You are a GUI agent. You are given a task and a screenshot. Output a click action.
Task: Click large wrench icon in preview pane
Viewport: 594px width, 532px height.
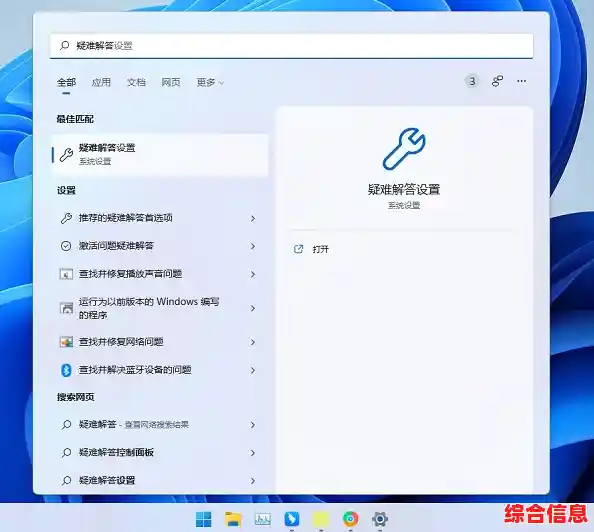pos(404,149)
